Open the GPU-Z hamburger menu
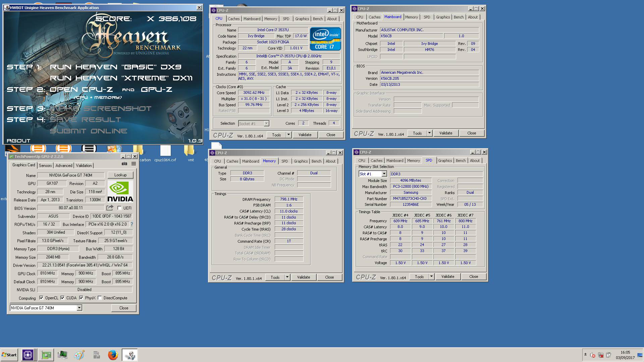Screen dimensions: 644x362 click(x=133, y=164)
